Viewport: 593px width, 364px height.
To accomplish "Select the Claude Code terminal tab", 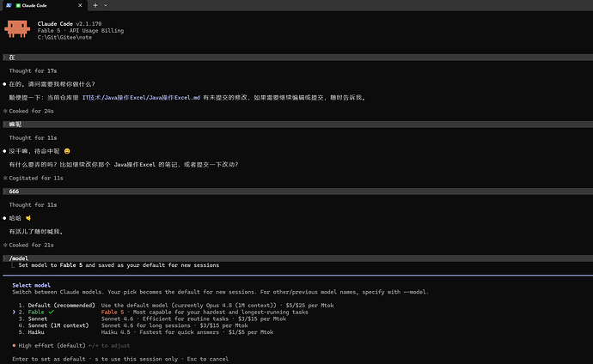I will coord(44,5).
